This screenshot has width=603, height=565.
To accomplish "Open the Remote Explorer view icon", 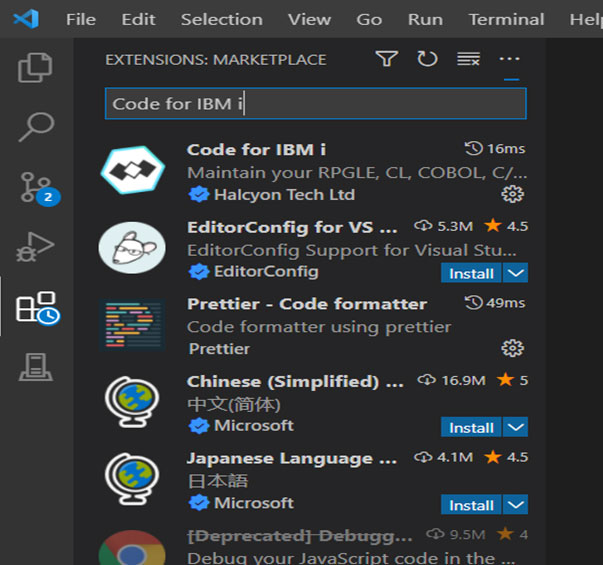I will pyautogui.click(x=35, y=367).
